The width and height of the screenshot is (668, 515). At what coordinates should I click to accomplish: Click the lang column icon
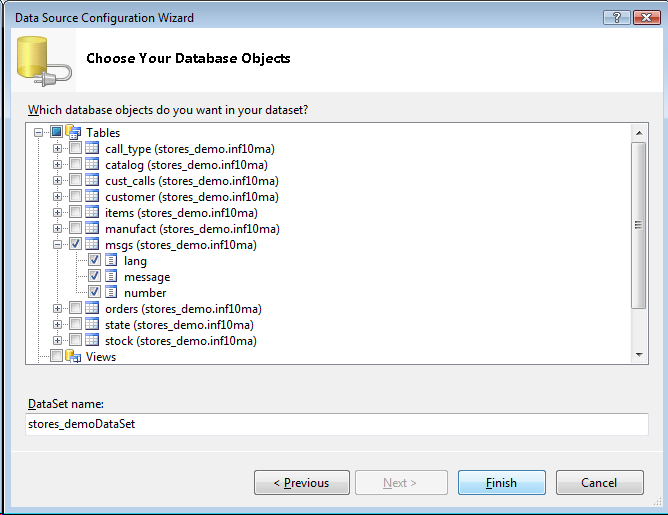coord(111,261)
